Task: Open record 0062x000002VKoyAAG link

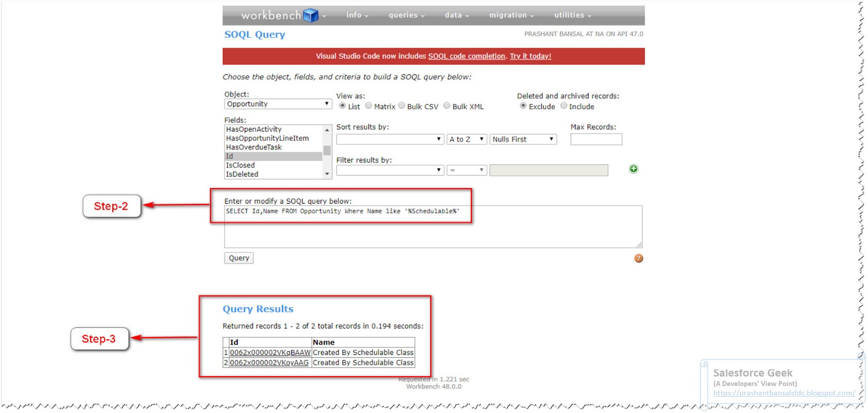Action: [x=269, y=363]
